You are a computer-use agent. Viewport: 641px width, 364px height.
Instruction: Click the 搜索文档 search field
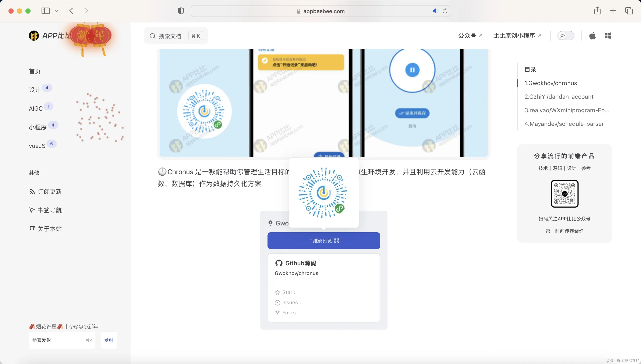(x=170, y=36)
